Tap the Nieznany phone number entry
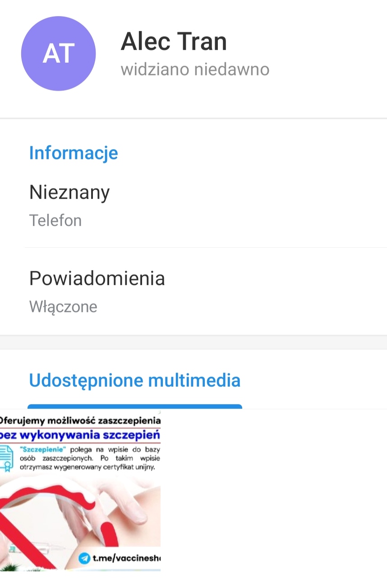Screen dimensions: 387x588 click(x=69, y=192)
